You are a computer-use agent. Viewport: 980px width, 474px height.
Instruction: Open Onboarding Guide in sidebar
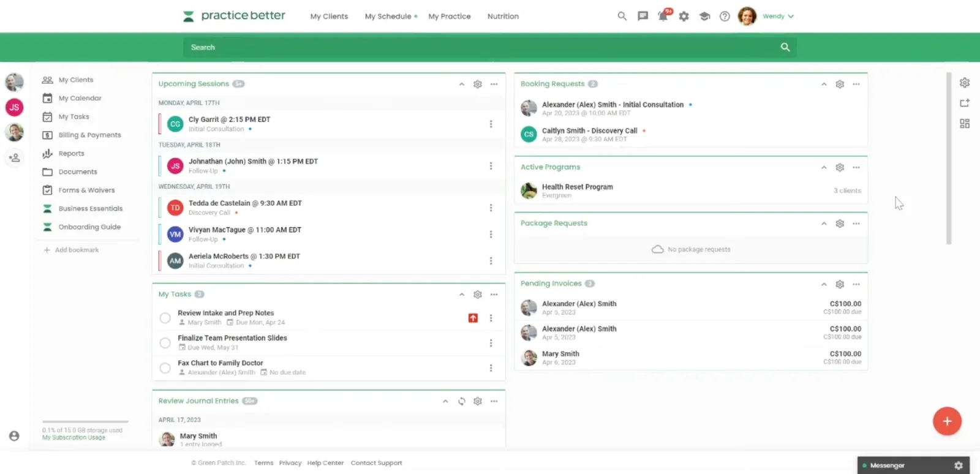click(89, 227)
